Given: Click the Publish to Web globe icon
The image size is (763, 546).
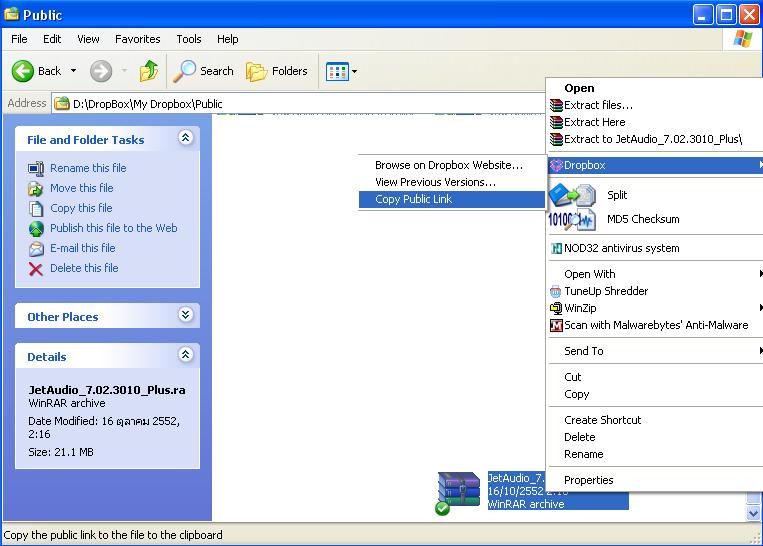Looking at the screenshot, I should click(36, 228).
